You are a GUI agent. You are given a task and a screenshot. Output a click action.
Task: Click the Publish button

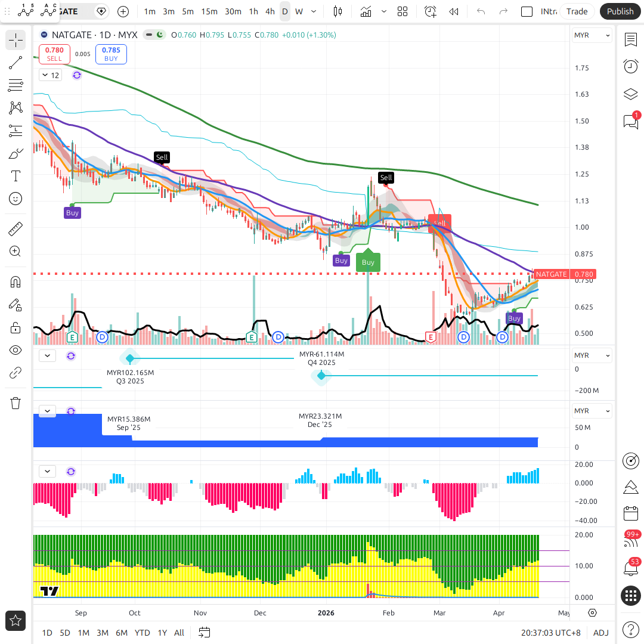620,11
